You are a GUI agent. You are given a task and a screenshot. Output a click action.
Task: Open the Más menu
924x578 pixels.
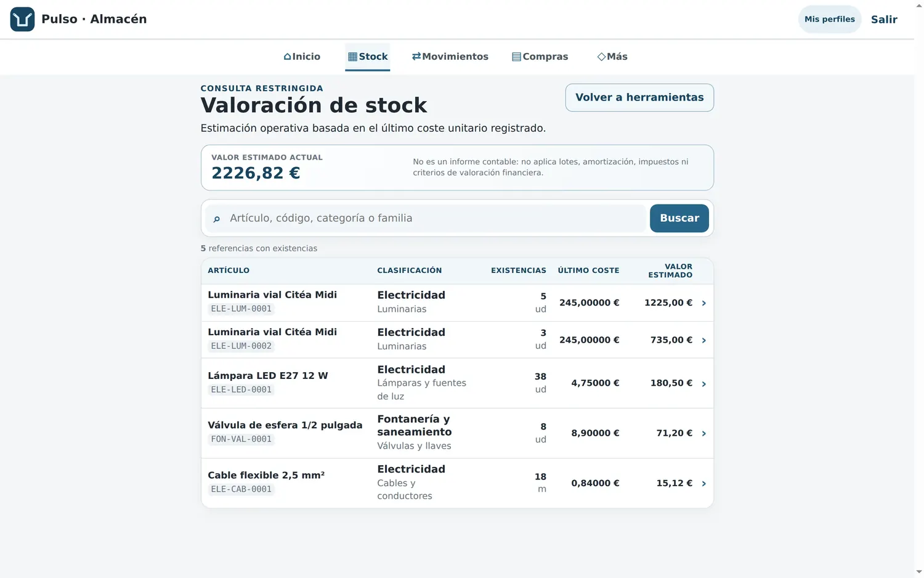pos(612,57)
